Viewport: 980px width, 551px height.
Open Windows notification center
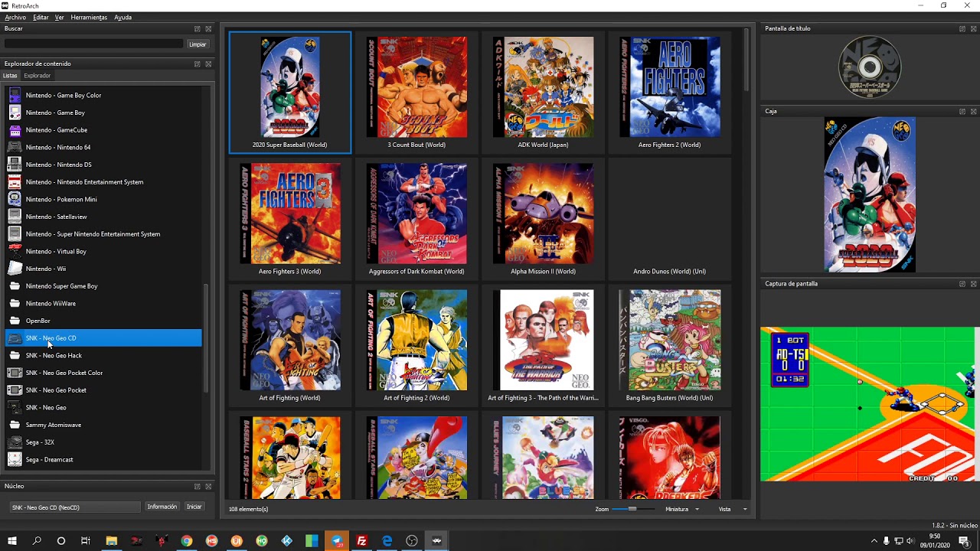965,541
